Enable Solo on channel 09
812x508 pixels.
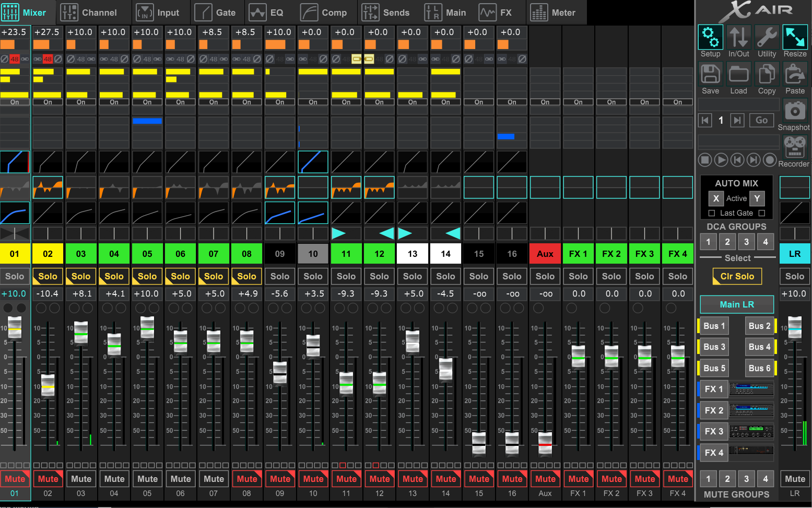point(280,276)
